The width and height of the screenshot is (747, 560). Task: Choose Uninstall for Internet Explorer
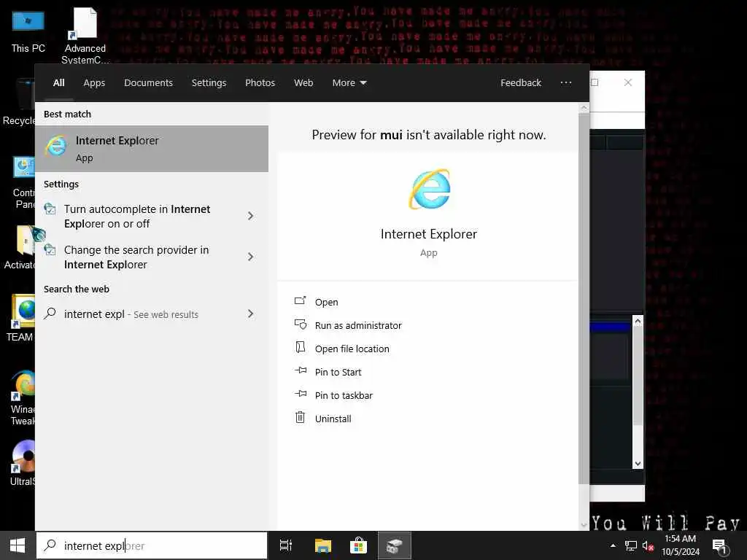pyautogui.click(x=333, y=419)
